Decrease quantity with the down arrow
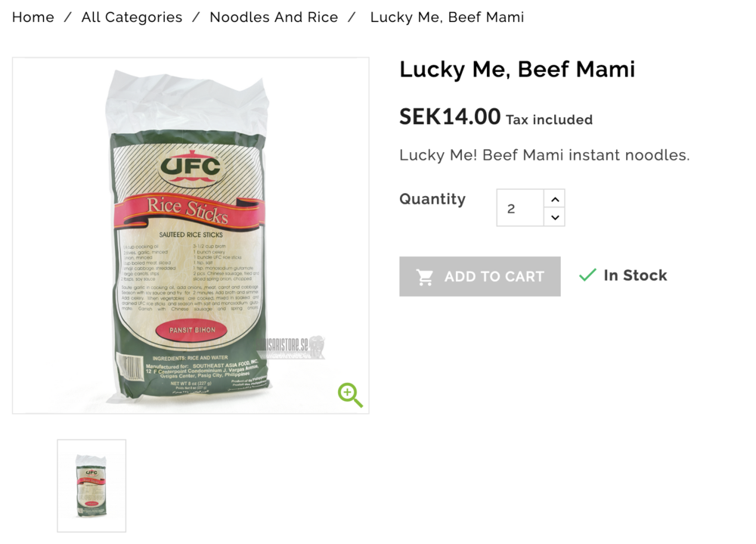This screenshot has height=544, width=756. [x=555, y=217]
